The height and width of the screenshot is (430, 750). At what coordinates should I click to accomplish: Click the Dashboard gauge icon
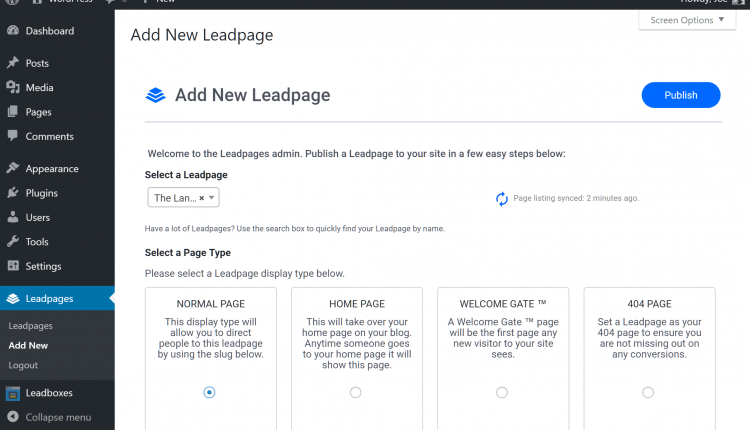(13, 31)
